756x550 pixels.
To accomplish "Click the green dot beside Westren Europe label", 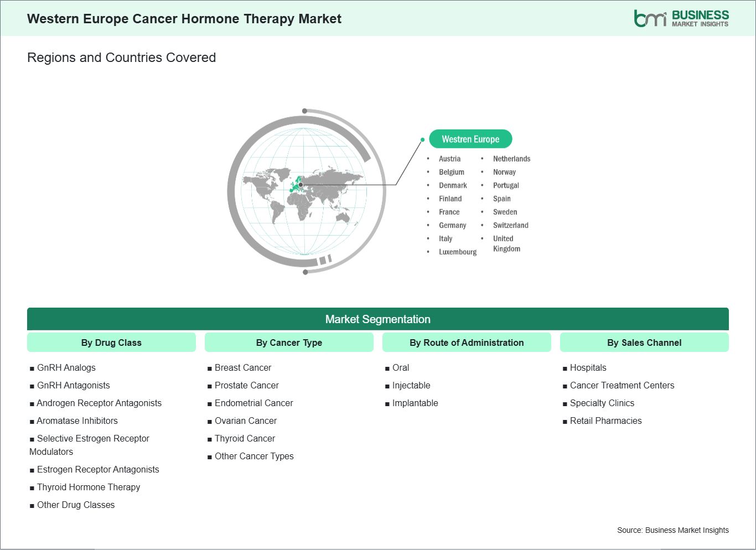I will [422, 139].
